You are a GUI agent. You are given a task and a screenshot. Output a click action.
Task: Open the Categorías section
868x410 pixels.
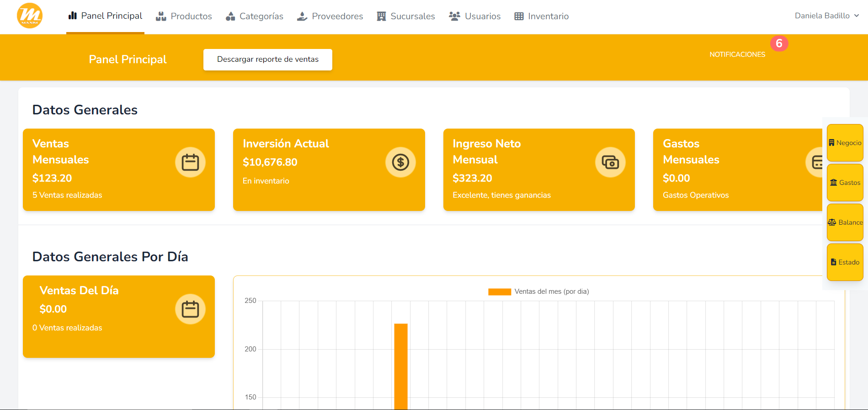coord(255,16)
